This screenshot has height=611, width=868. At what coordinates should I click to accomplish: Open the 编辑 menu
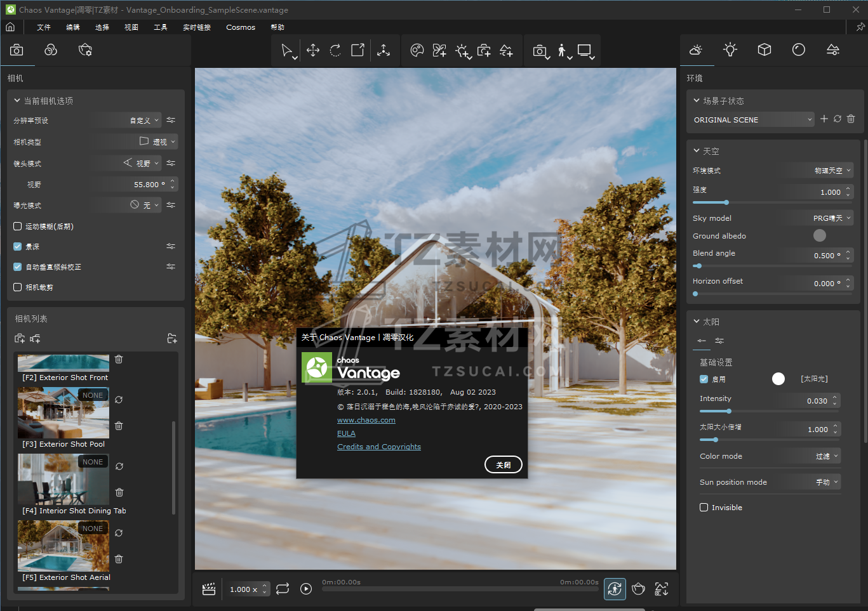[73, 27]
